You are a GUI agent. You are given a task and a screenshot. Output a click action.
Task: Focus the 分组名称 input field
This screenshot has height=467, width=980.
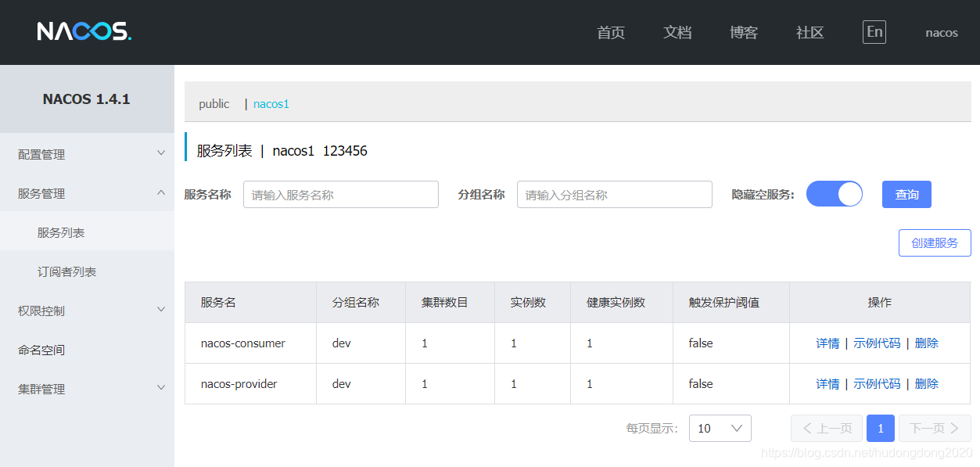[615, 195]
